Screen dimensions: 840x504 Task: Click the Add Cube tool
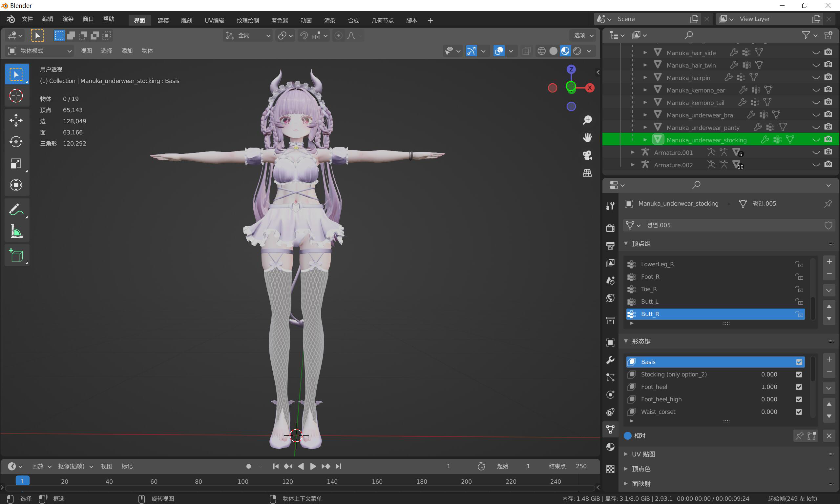pyautogui.click(x=16, y=255)
